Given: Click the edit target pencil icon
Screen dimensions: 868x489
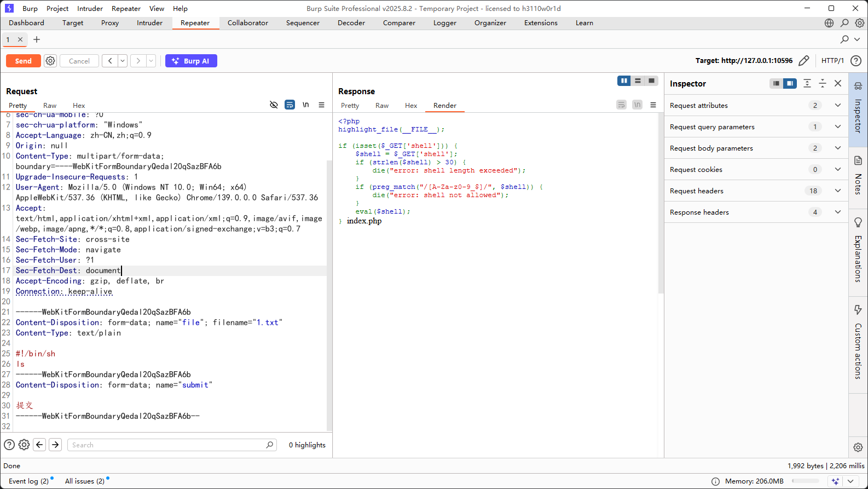Looking at the screenshot, I should click(x=803, y=61).
